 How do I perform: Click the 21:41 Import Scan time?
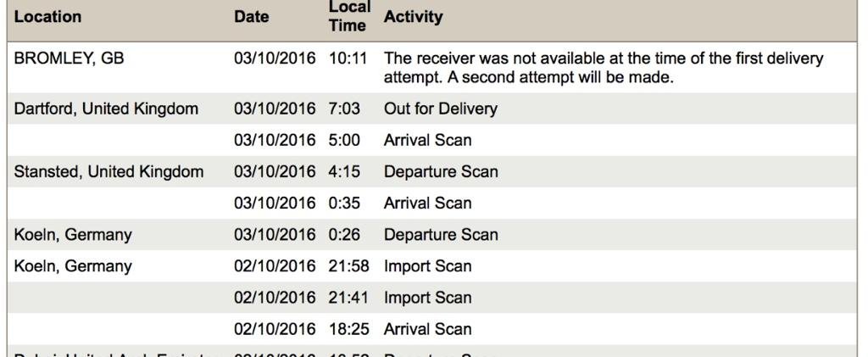(x=348, y=298)
